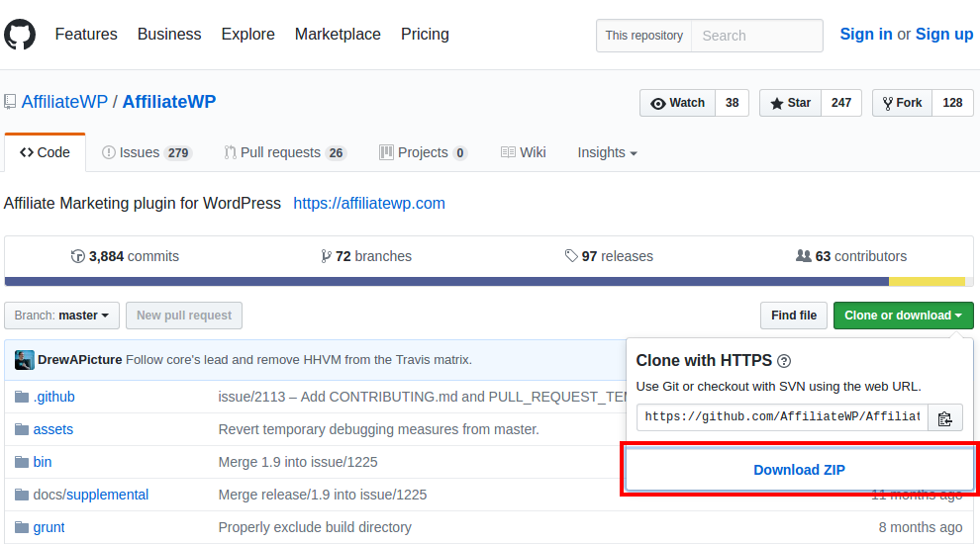Open the Issues tab
Image resolution: width=980 pixels, height=544 pixels.
click(x=147, y=152)
